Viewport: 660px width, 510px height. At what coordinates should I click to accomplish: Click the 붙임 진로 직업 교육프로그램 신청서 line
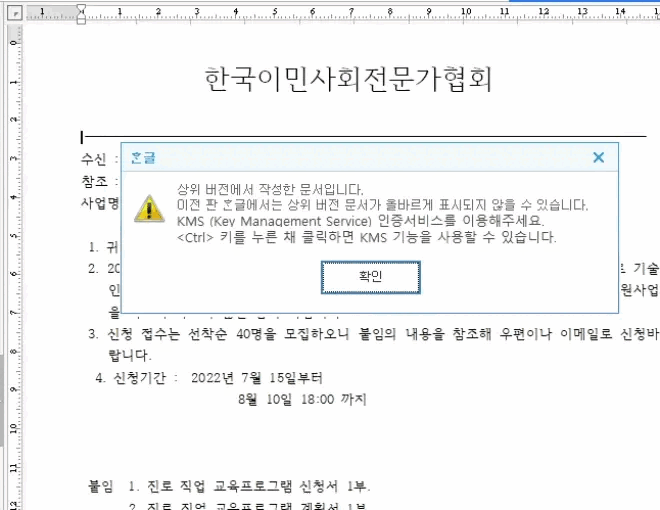pyautogui.click(x=230, y=487)
